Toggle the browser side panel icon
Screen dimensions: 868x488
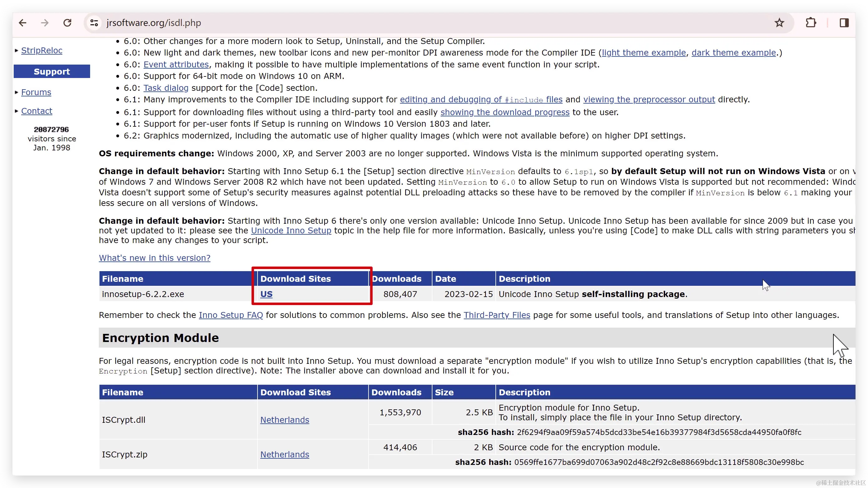[844, 23]
